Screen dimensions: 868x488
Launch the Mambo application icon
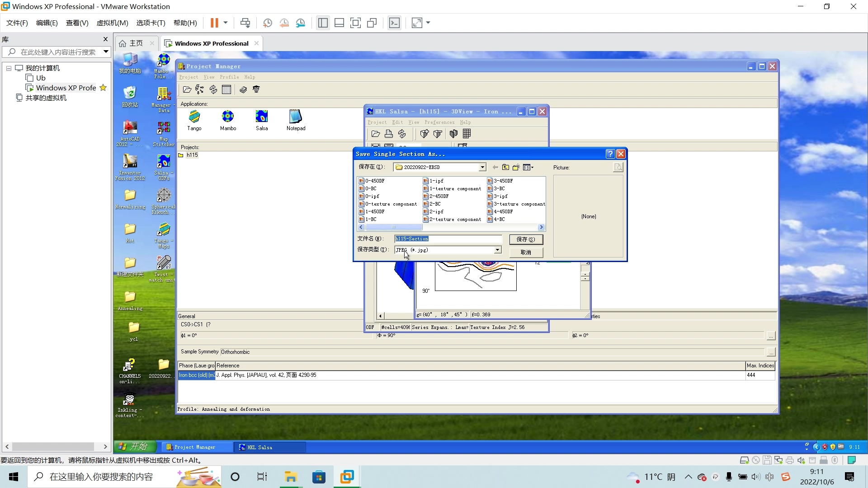coord(228,121)
